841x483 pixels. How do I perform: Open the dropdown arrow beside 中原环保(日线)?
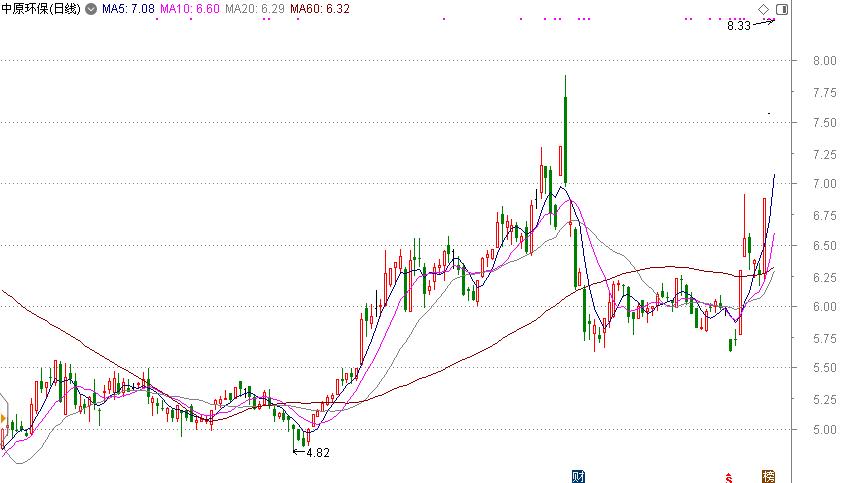click(x=91, y=9)
